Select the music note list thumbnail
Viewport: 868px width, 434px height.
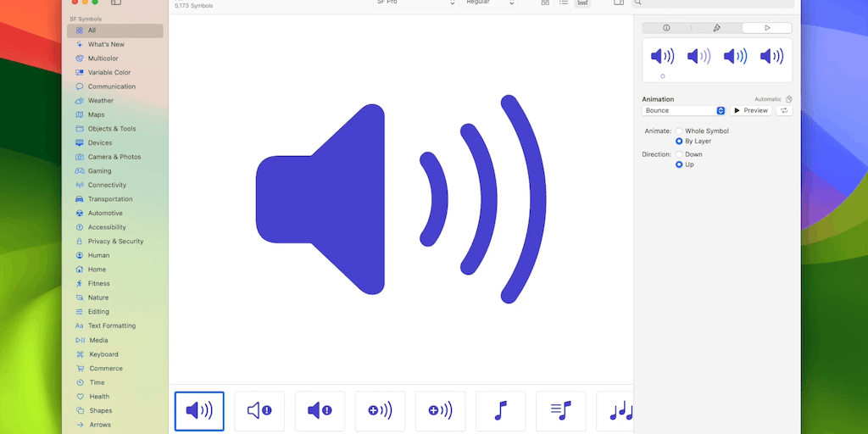pyautogui.click(x=561, y=411)
